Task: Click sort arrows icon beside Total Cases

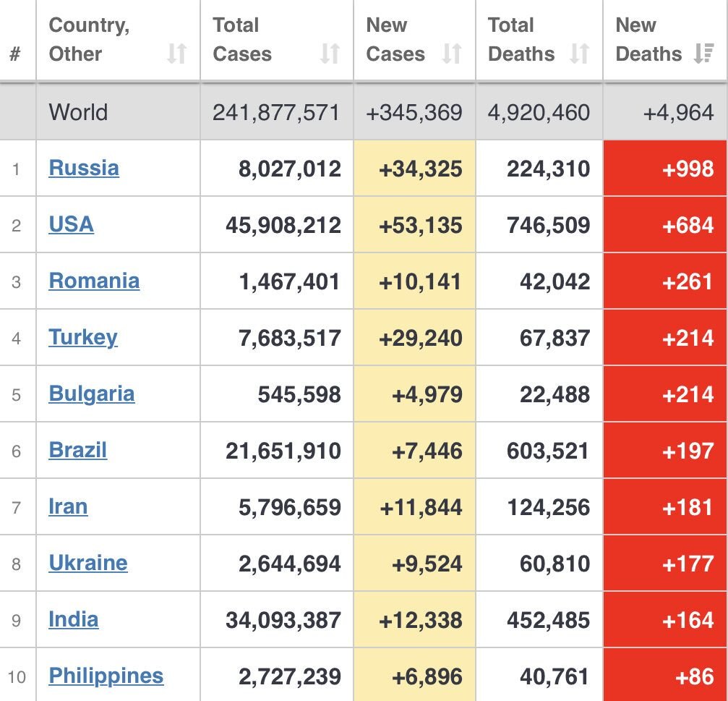Action: tap(330, 54)
